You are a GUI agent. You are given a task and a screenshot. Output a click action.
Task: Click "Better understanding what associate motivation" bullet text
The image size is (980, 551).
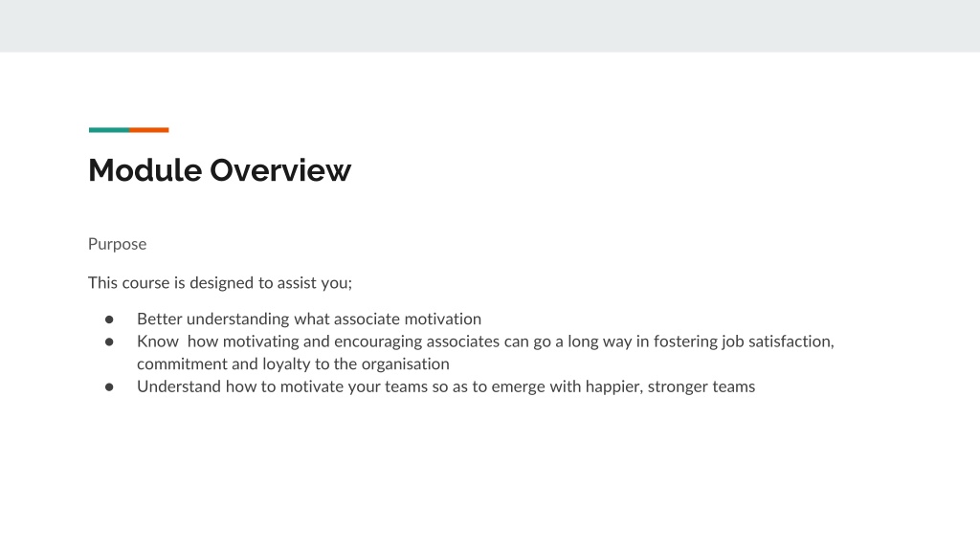[x=309, y=319]
